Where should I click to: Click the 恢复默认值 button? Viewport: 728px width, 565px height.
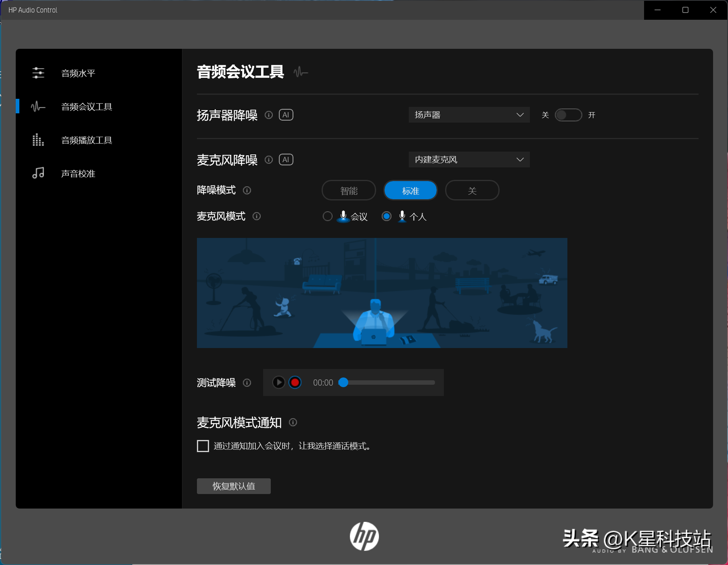[234, 486]
